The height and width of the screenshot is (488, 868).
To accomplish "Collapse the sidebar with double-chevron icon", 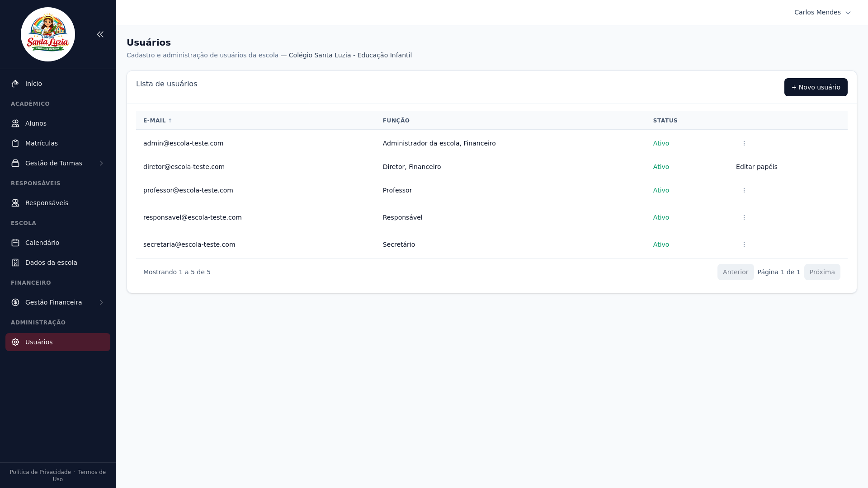I will click(x=100, y=34).
